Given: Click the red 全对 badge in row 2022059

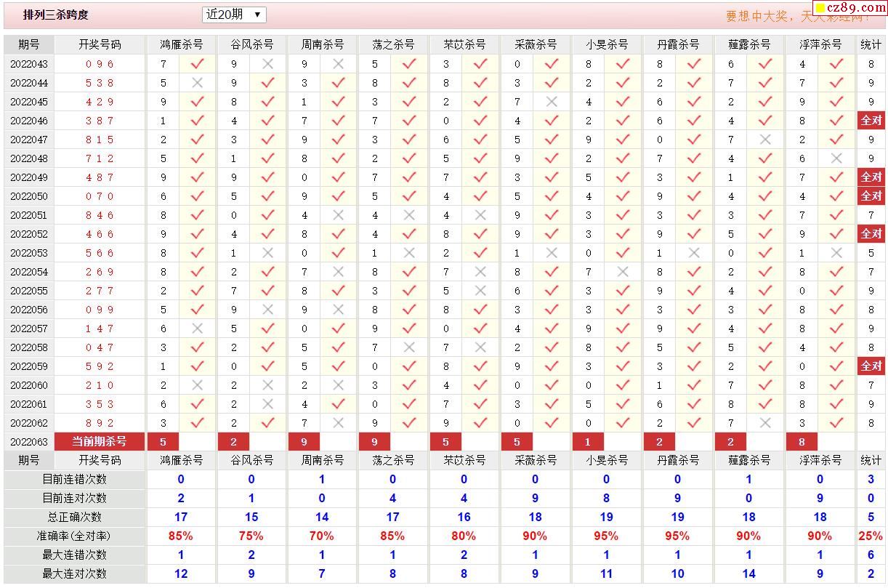Looking at the screenshot, I should point(871,366).
